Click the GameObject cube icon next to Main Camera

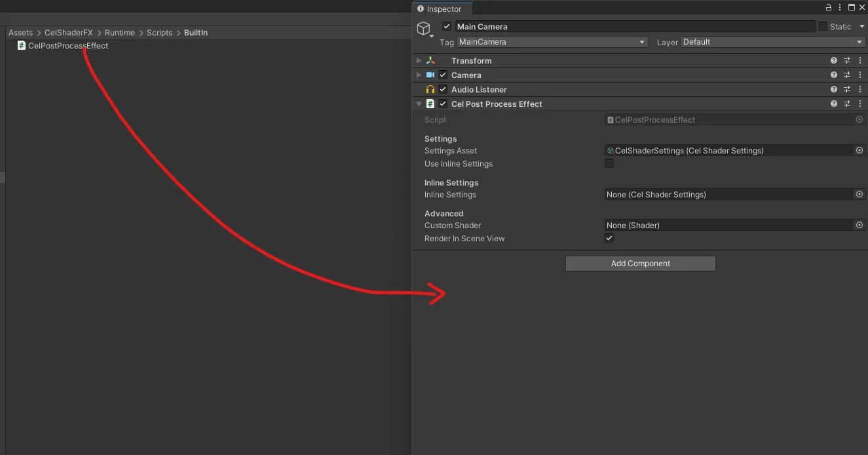pos(424,28)
